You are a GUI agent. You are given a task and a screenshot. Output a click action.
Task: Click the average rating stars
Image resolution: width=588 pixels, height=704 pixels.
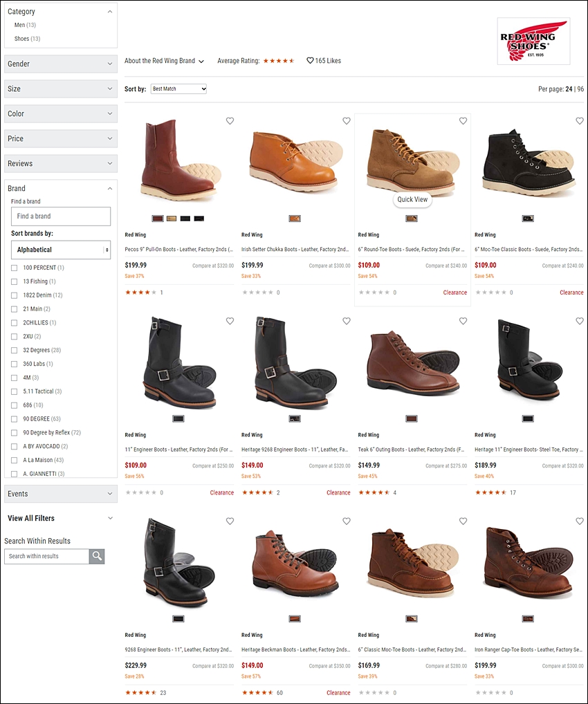279,61
